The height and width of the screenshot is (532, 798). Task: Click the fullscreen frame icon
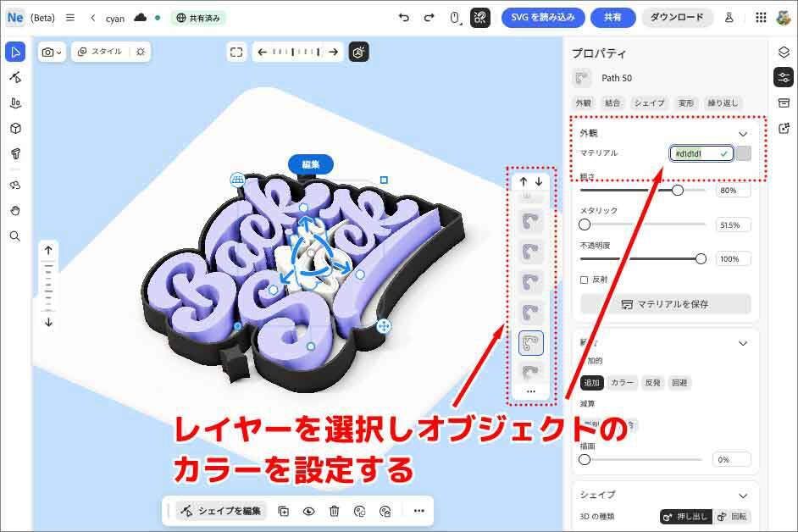tap(237, 52)
